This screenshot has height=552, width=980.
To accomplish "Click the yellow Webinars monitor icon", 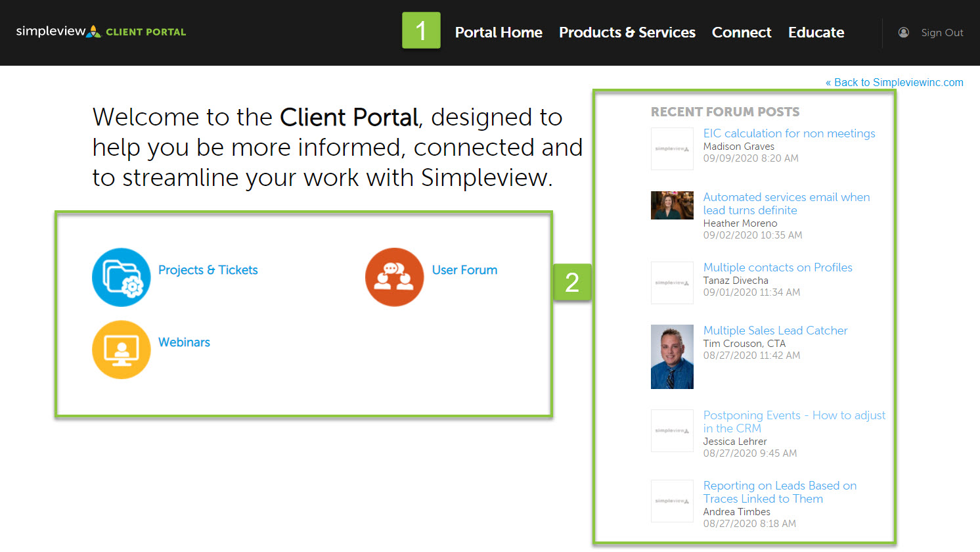I will 122,350.
